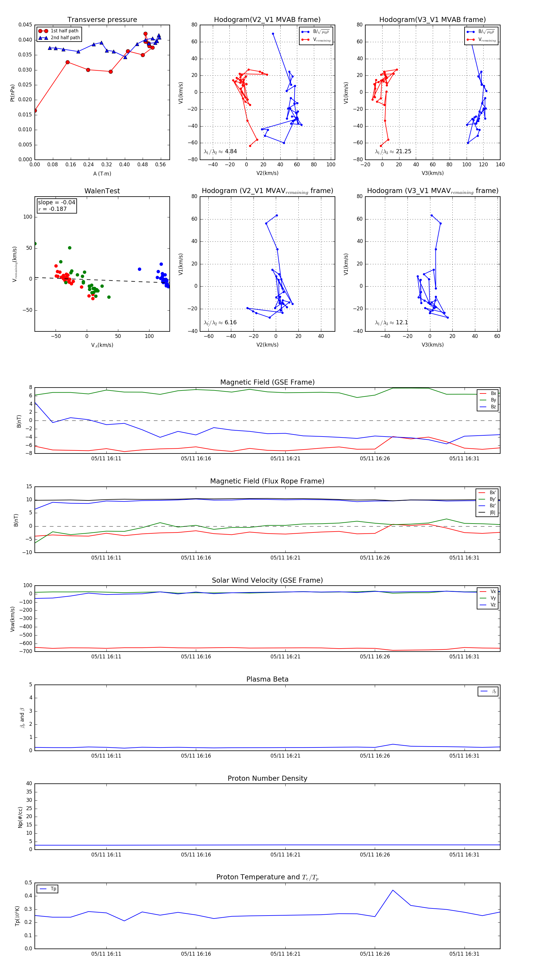Click the "V2(km/s)" label under V2_V1 MVAB hodogram
The height and width of the screenshot is (980, 535).
click(x=267, y=173)
